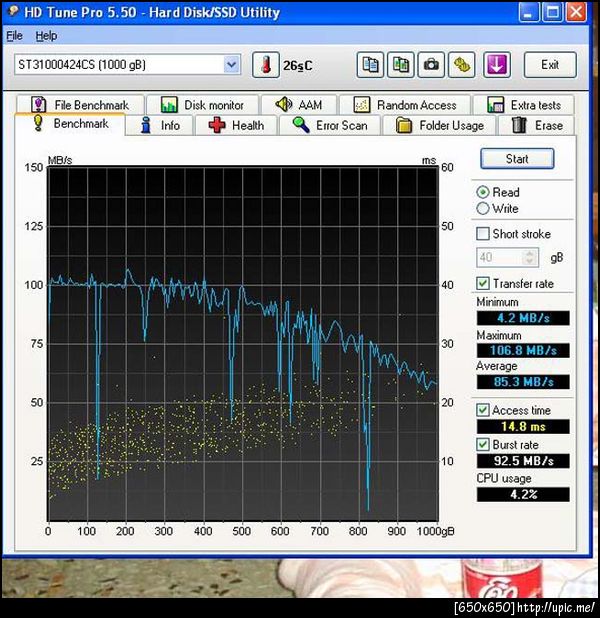Open the ST31000424CS drive dropdown
600x618 pixels.
[128, 65]
